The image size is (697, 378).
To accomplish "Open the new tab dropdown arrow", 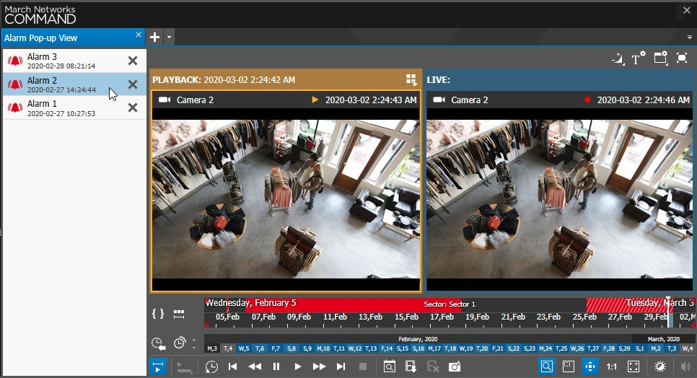I will tap(169, 37).
